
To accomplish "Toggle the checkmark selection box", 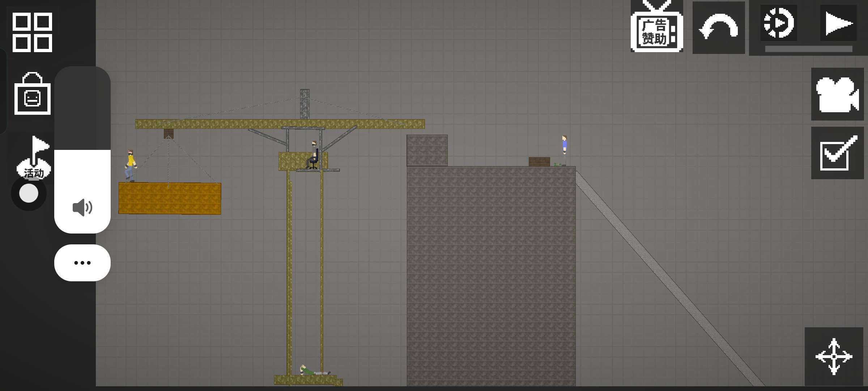I will tap(837, 153).
